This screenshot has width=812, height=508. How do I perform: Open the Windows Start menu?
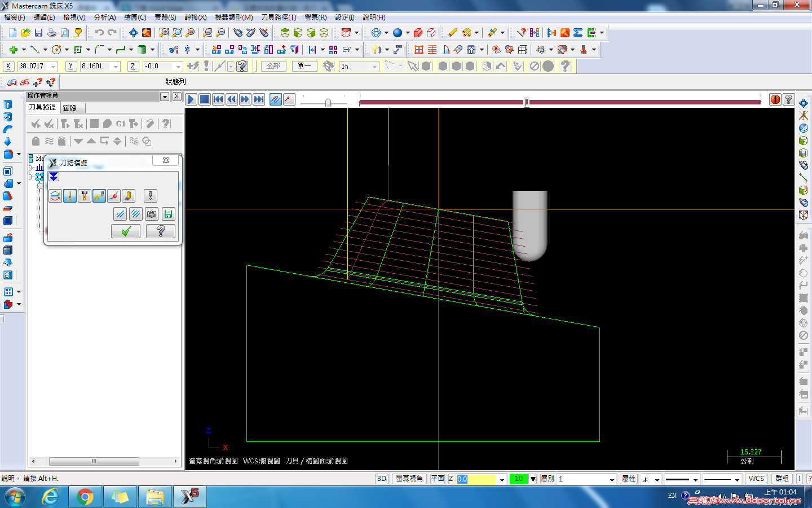click(x=15, y=497)
